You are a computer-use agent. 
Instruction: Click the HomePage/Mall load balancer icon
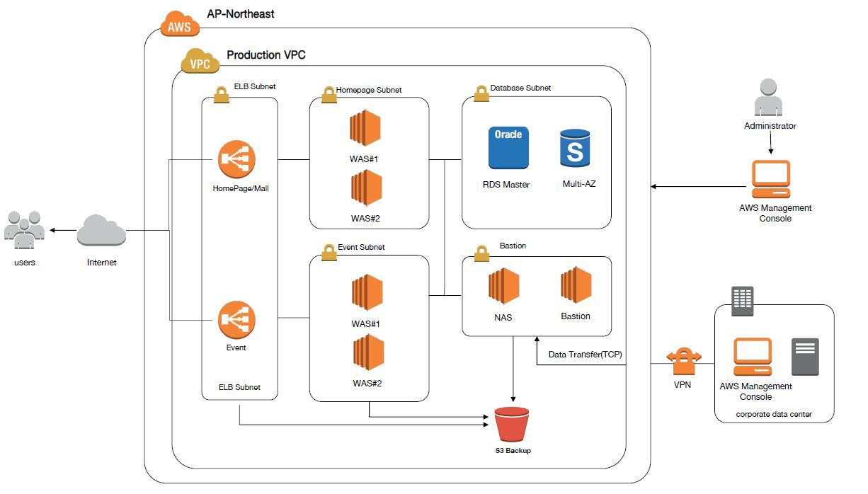tap(237, 159)
